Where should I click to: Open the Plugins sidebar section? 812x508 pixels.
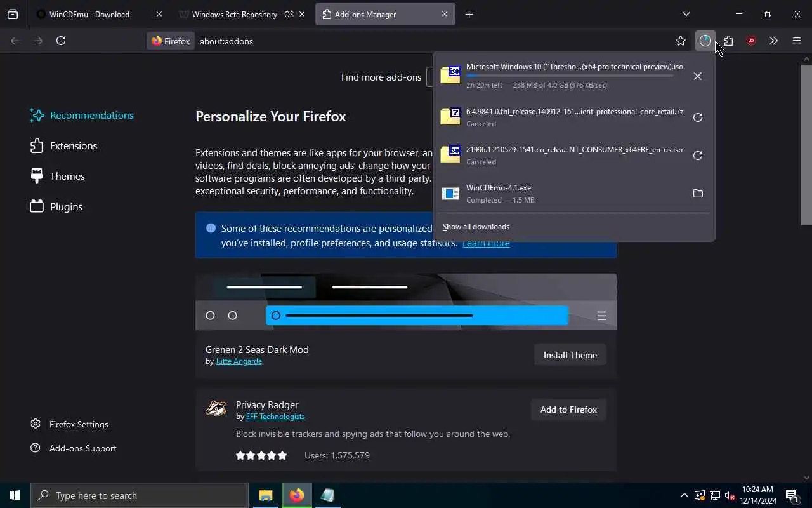(x=56, y=206)
